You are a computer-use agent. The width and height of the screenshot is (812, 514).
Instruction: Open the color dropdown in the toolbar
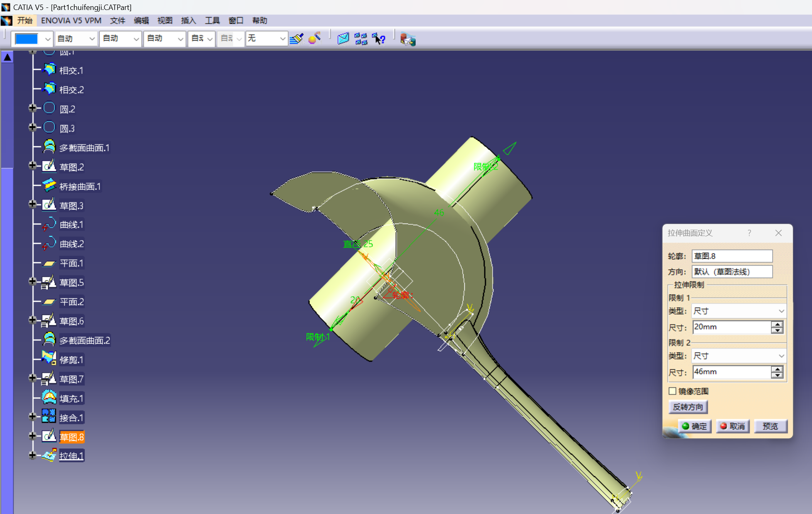48,39
